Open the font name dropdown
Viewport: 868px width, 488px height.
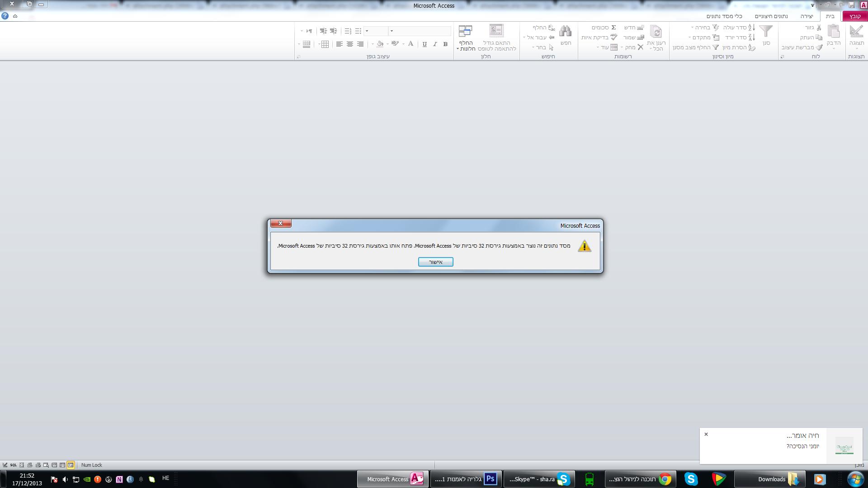coord(392,31)
